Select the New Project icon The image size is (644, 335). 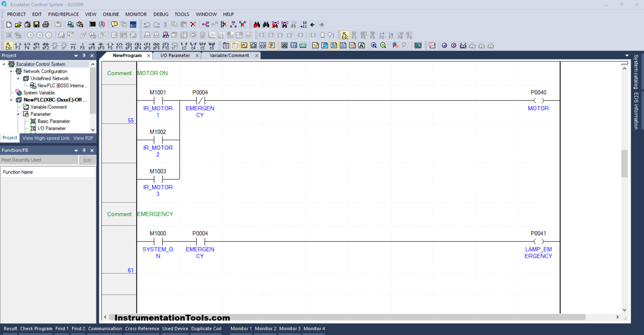[x=8, y=25]
